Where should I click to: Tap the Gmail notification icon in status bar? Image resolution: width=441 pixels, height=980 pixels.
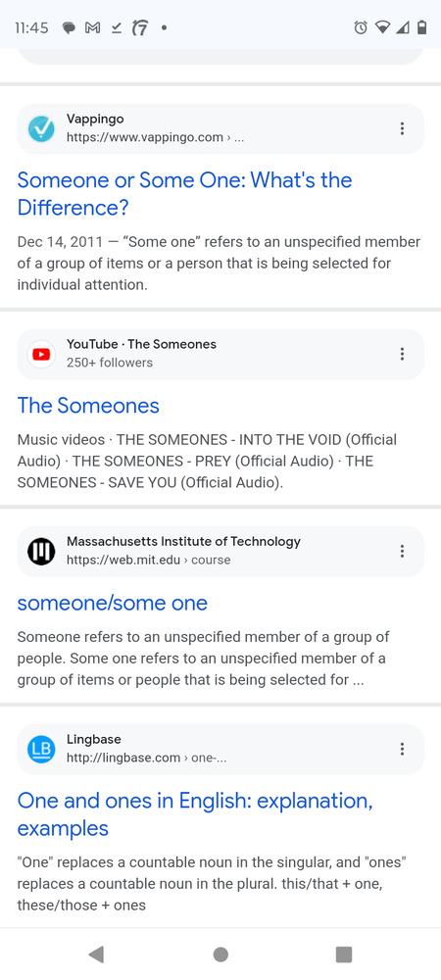pyautogui.click(x=92, y=27)
